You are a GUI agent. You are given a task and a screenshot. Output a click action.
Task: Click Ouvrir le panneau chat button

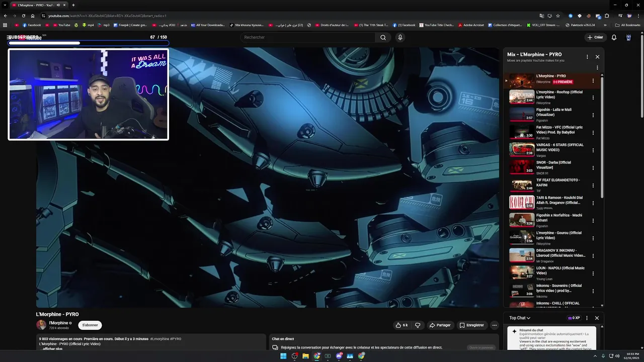click(x=481, y=347)
